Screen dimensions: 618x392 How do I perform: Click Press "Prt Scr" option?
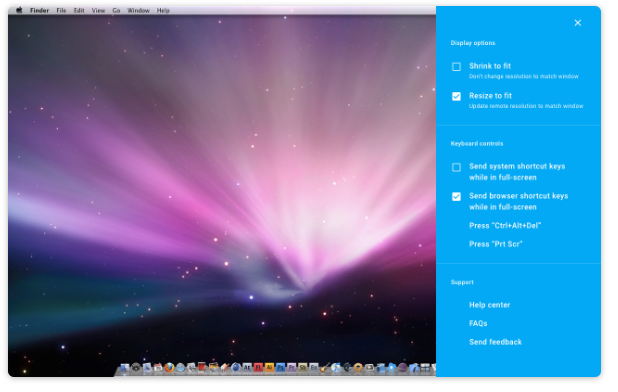click(495, 244)
